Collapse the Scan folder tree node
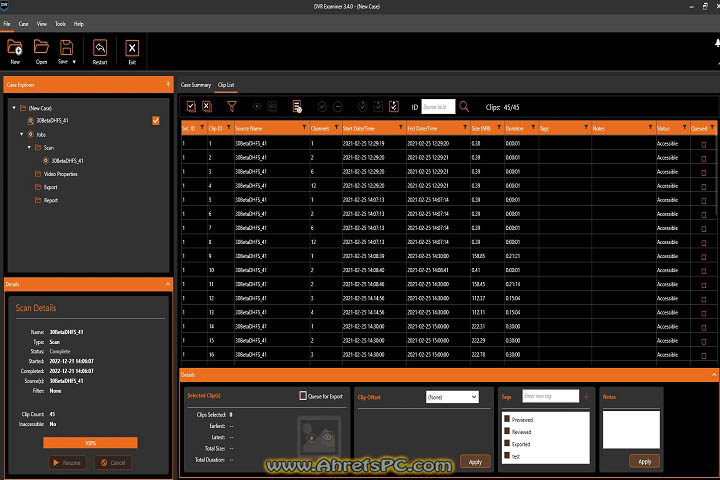720x480 pixels. tap(29, 147)
